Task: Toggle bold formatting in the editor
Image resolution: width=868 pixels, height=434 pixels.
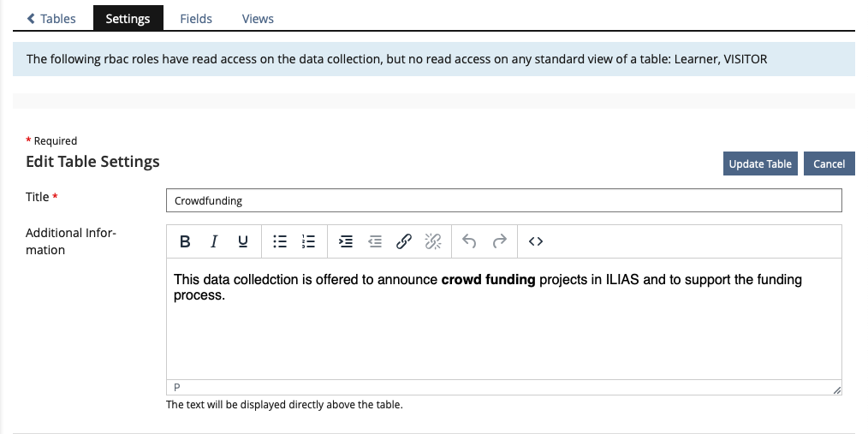Action: point(185,242)
